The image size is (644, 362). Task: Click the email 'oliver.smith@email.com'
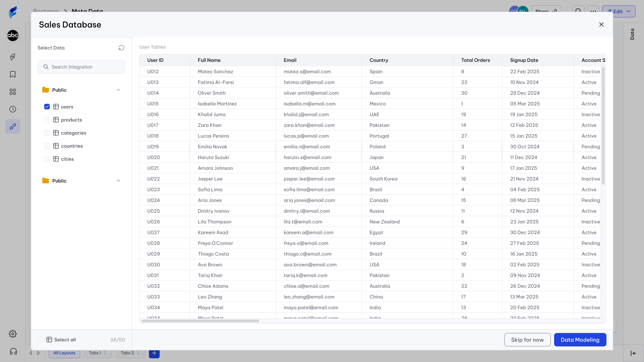pyautogui.click(x=311, y=93)
